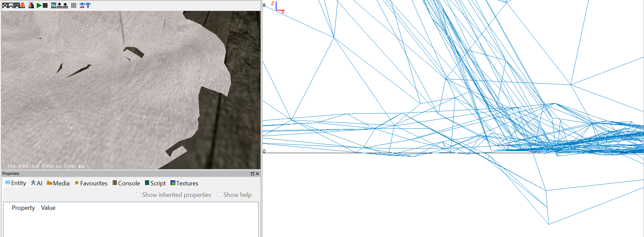Open the eye view dropdown with black arrow
644x237 pixels.
88,5
